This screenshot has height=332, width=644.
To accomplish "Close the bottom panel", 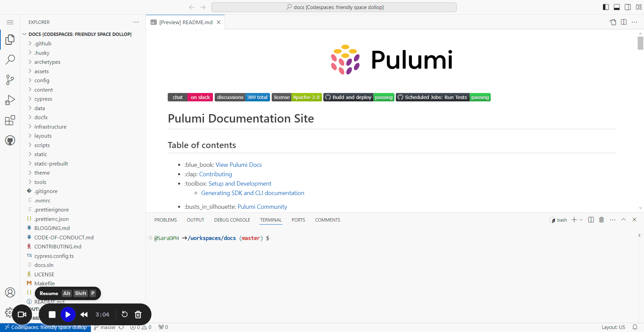I will (x=634, y=220).
